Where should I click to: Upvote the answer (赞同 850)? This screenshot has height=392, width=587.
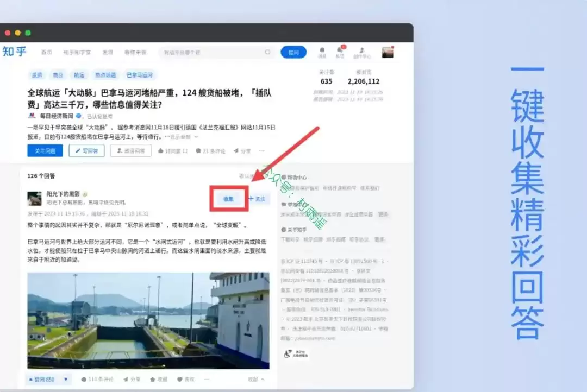41,380
